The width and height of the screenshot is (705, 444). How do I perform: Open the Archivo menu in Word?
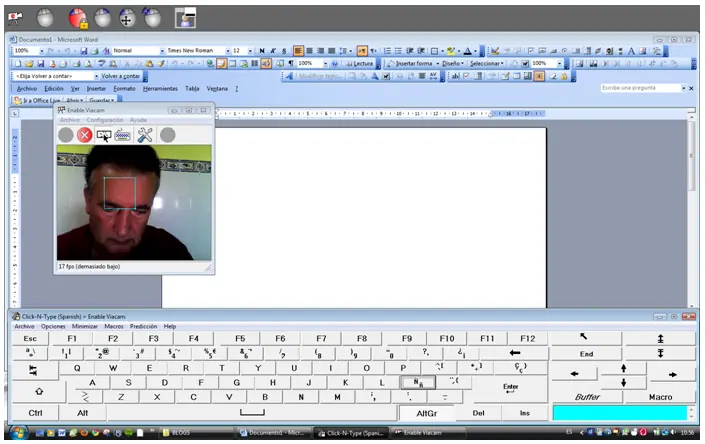(27, 89)
